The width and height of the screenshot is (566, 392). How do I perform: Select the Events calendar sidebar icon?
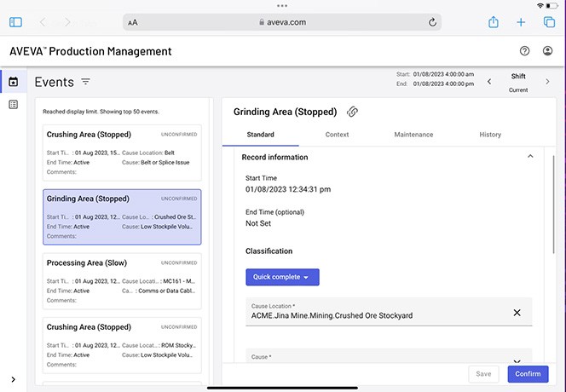tap(14, 82)
